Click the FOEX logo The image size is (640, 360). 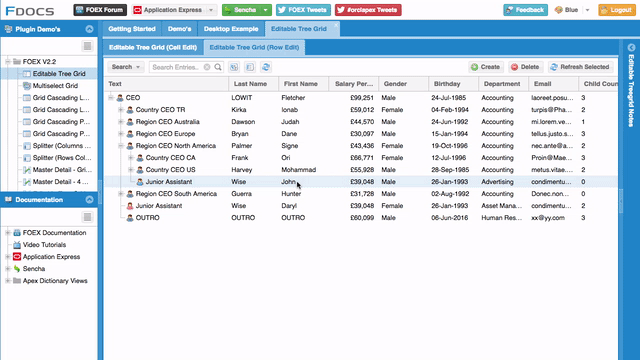(x=30, y=10)
